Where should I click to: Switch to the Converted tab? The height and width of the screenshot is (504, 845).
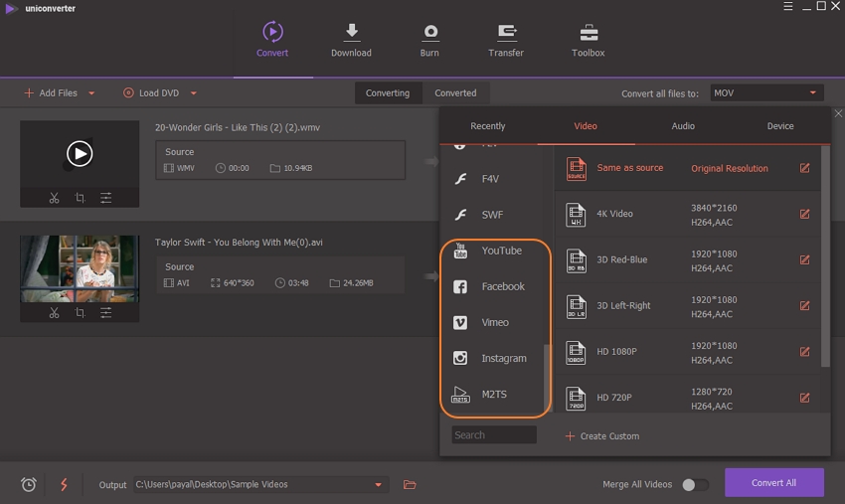[455, 92]
